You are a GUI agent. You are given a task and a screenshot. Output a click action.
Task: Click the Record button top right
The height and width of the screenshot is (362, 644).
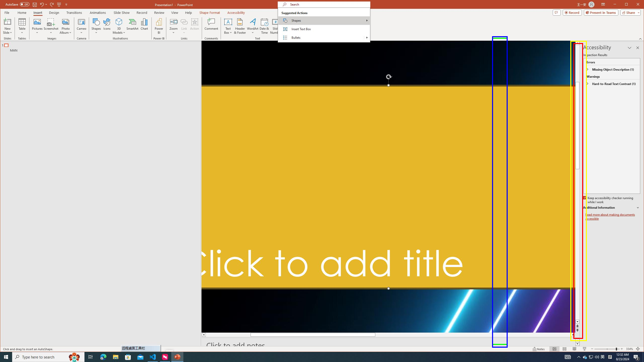point(572,13)
